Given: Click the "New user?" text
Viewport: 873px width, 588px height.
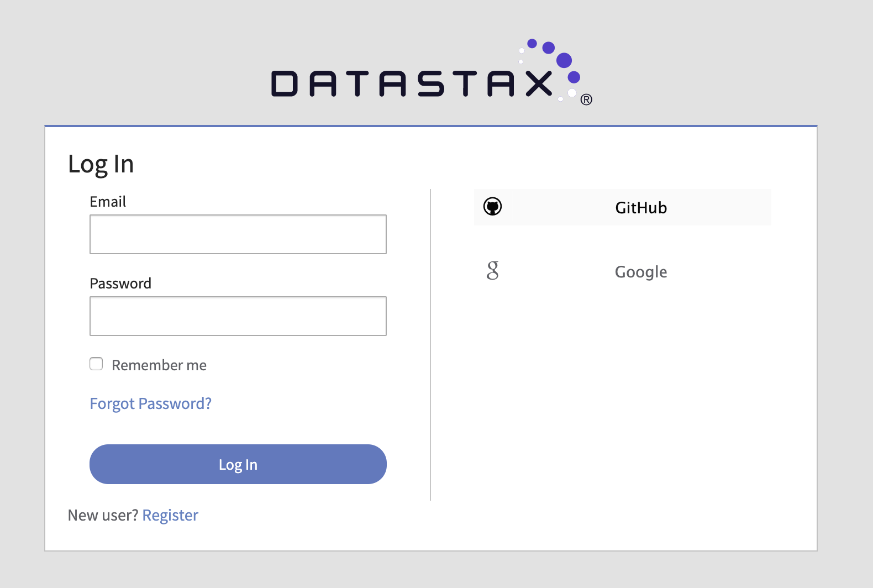Looking at the screenshot, I should click(x=103, y=515).
